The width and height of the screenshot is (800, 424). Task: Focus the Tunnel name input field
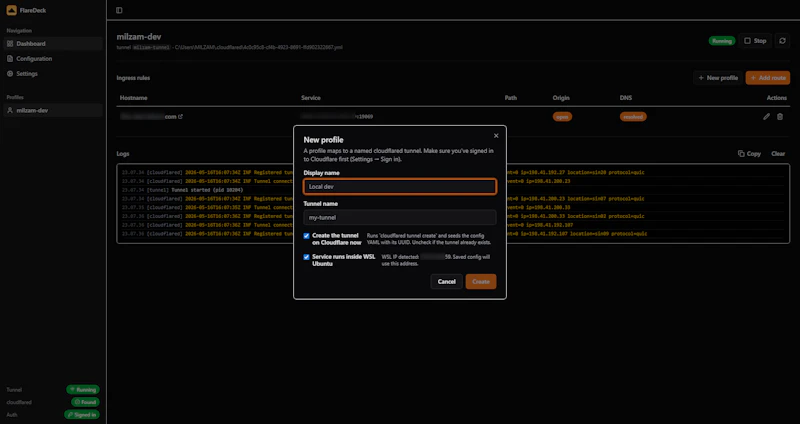pos(400,217)
